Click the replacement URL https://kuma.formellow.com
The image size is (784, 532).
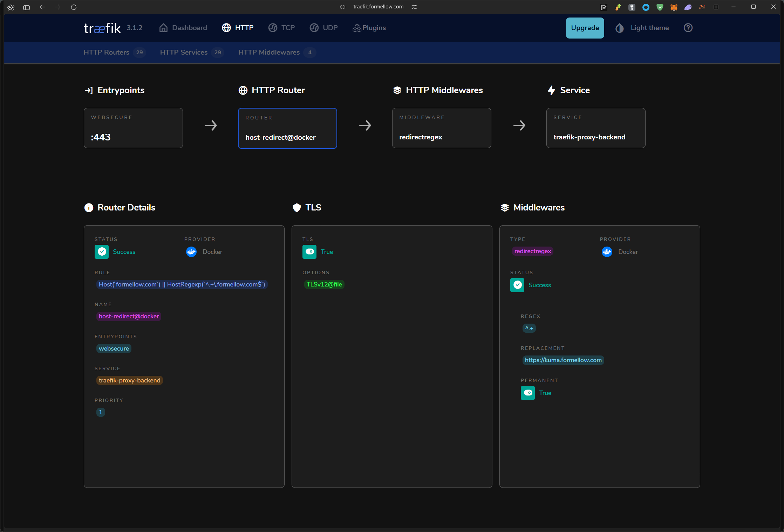(563, 360)
